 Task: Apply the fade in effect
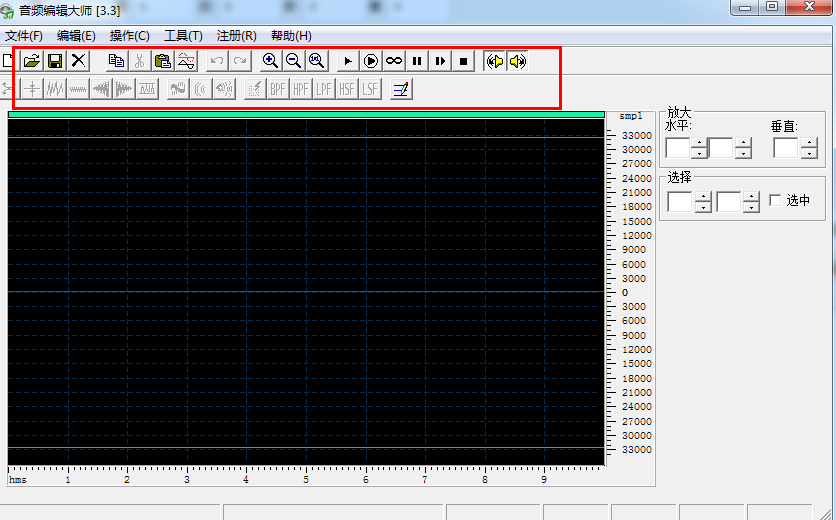(101, 89)
